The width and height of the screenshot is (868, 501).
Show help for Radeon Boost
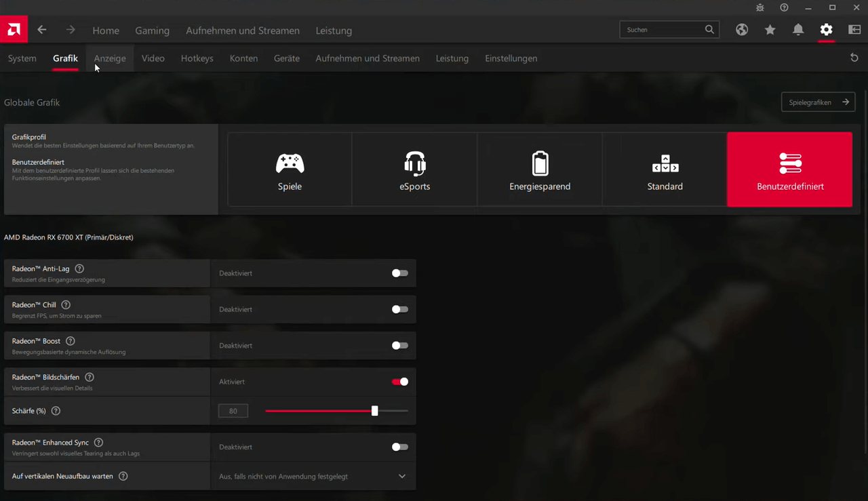pyautogui.click(x=71, y=341)
